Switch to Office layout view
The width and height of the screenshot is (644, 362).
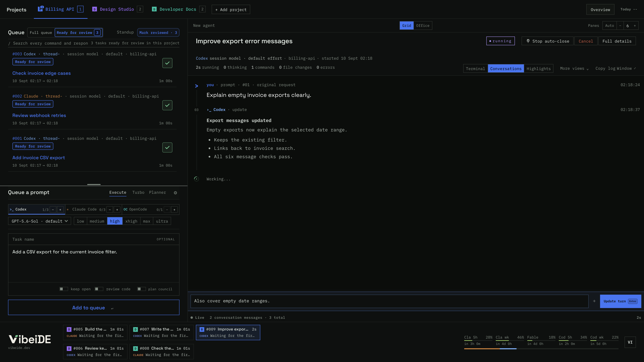point(423,25)
